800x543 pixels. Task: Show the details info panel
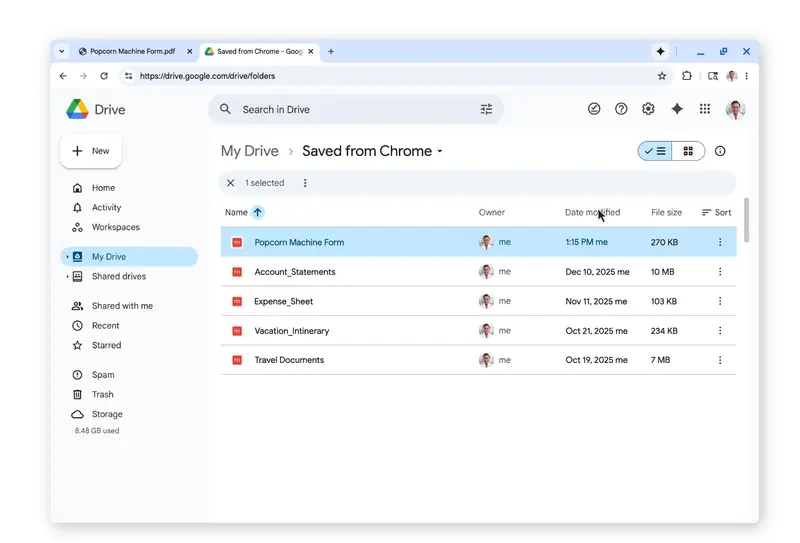(720, 151)
